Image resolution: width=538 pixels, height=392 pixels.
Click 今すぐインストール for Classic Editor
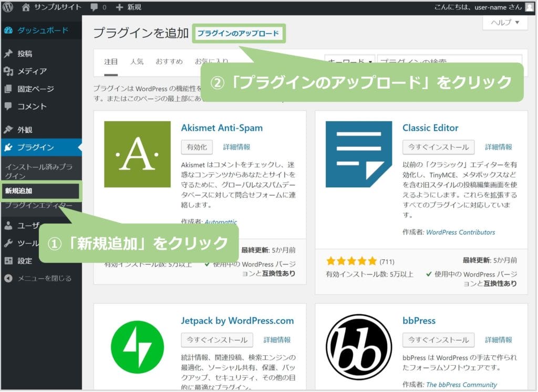[x=438, y=147]
